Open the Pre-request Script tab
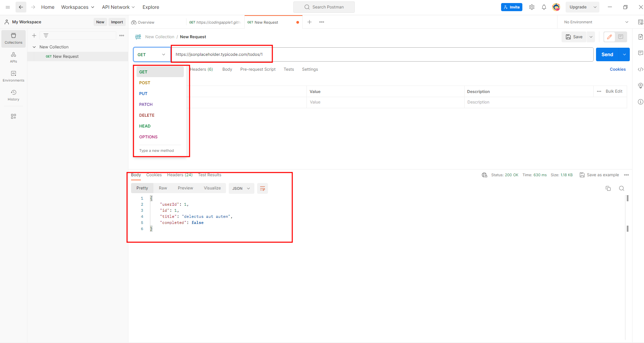Viewport: 644px width, 343px height. tap(258, 69)
